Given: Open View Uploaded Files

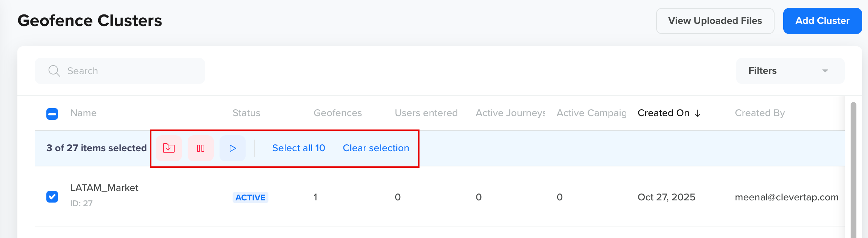Looking at the screenshot, I should pos(715,21).
